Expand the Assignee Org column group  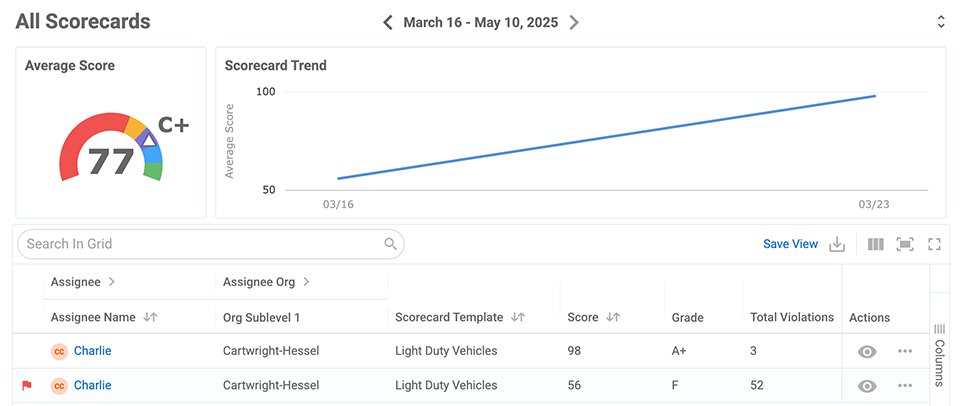click(x=306, y=282)
